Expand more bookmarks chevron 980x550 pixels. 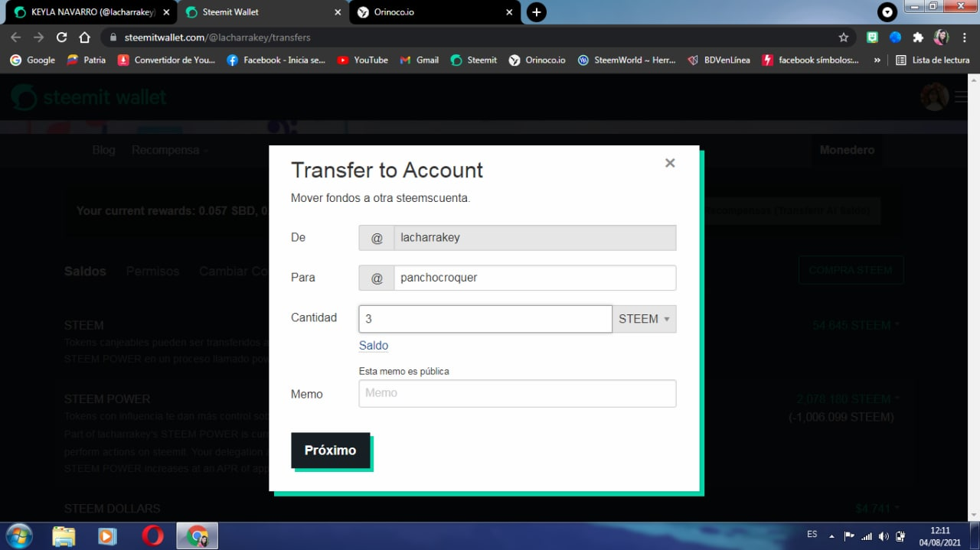tap(877, 60)
